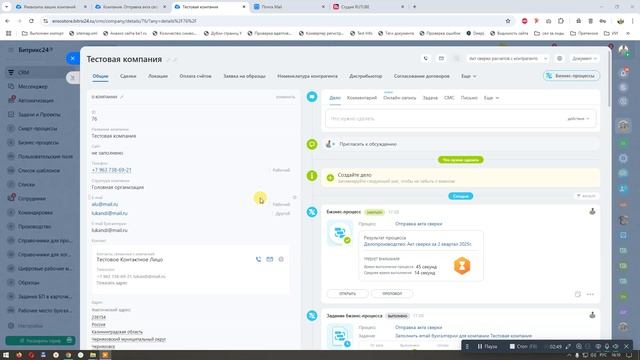Open the Бизнес-процессы button at top right

point(571,76)
